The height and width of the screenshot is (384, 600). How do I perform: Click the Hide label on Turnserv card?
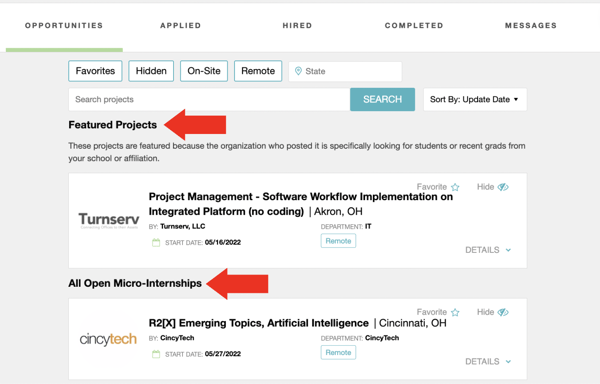pos(485,187)
